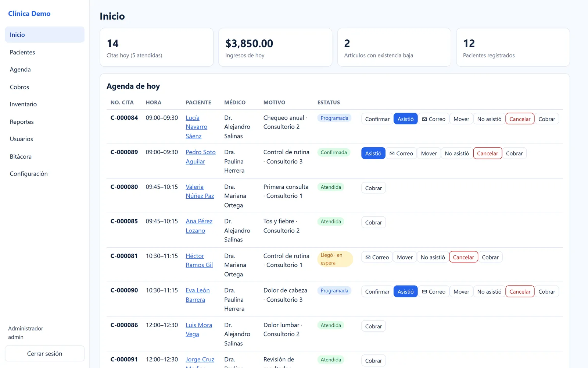Confirm appointment C-000084 with Confirmar
Image resolution: width=588 pixels, height=368 pixels.
377,119
